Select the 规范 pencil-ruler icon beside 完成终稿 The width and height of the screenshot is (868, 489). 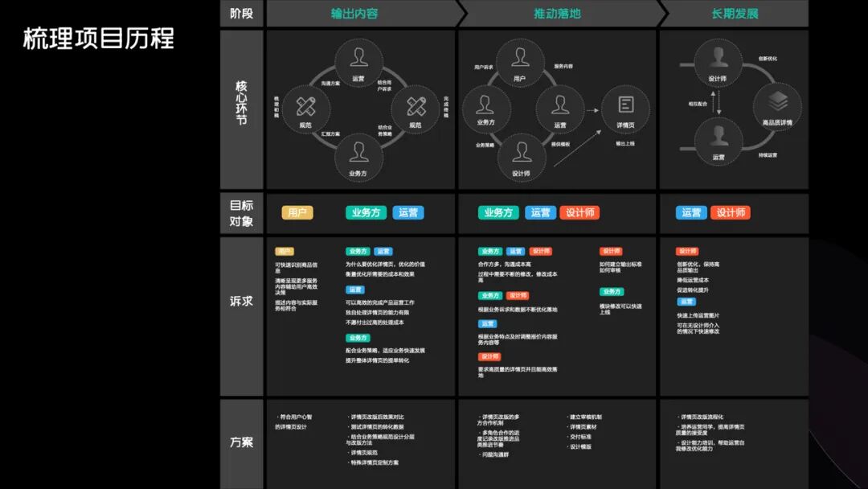[x=416, y=106]
